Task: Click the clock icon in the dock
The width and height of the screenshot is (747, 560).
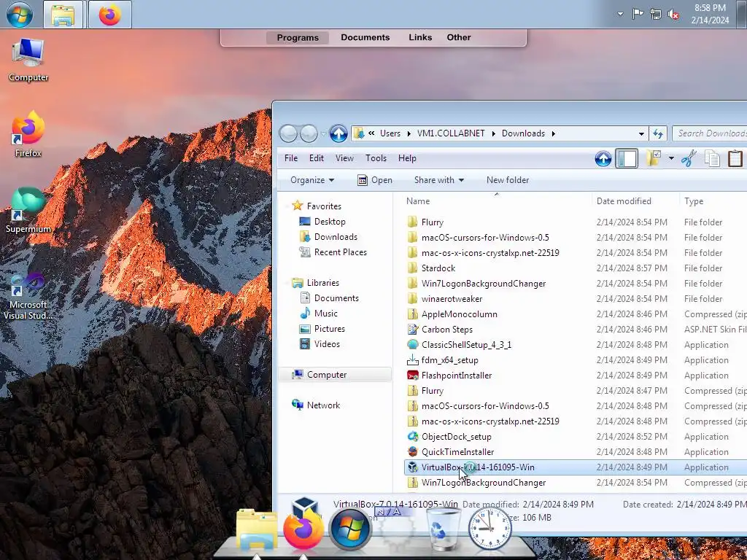Action: click(x=489, y=529)
